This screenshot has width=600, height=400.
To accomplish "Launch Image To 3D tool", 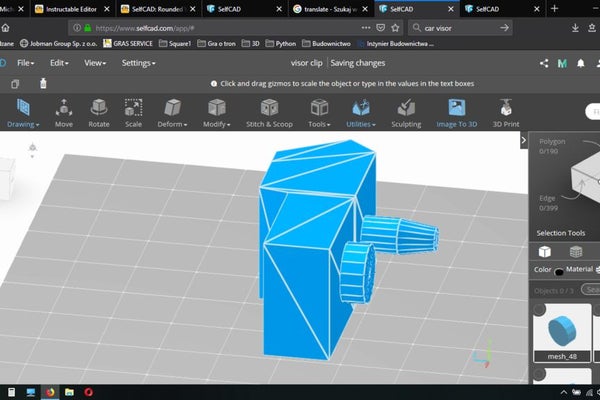I will coord(457,113).
